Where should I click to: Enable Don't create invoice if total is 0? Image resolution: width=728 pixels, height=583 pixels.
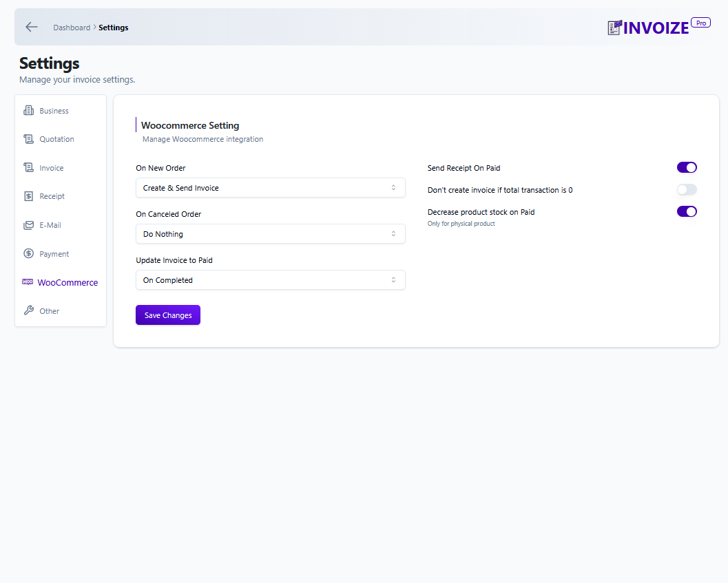[687, 189]
